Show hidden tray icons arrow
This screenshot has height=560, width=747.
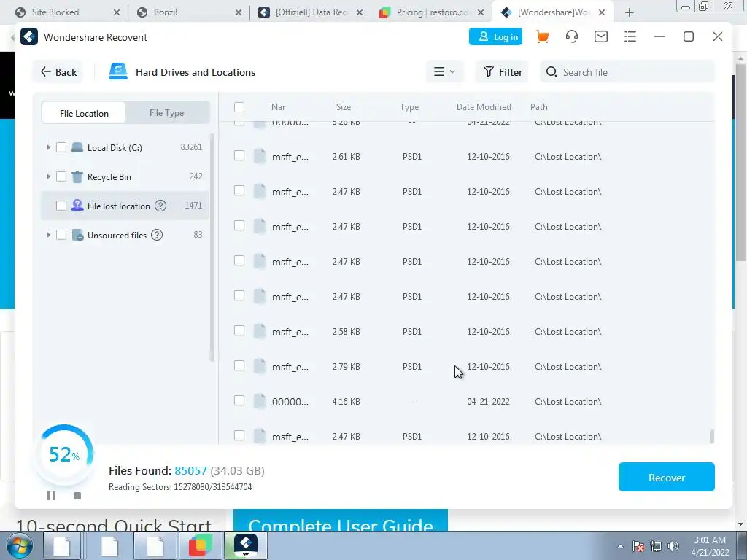click(620, 546)
